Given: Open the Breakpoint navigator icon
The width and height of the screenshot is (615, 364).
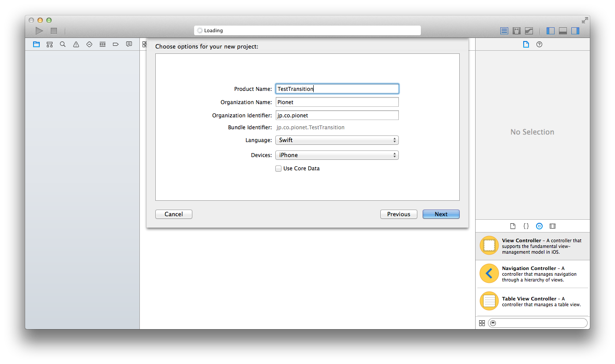Looking at the screenshot, I should (x=116, y=44).
